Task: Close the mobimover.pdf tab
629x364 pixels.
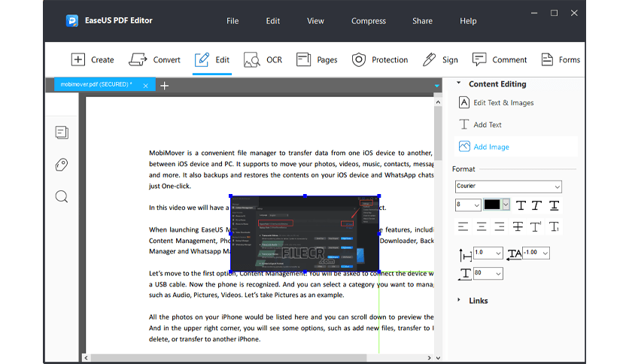Action: 146,86
